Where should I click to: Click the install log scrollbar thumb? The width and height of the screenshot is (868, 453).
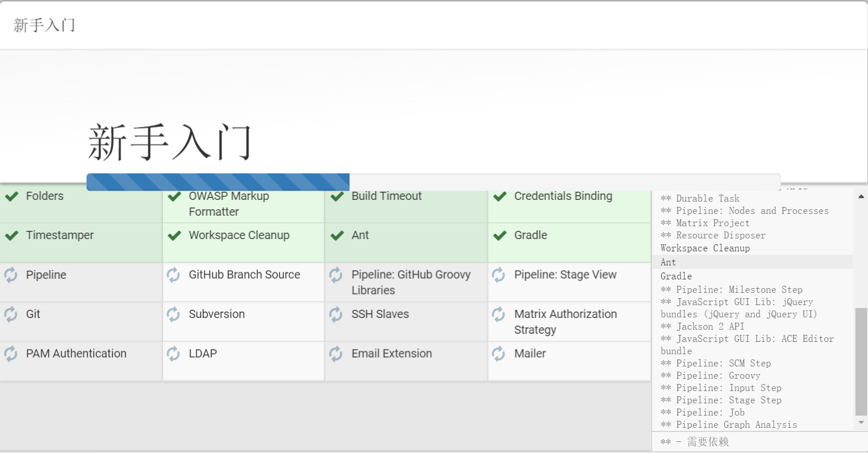pos(861,361)
